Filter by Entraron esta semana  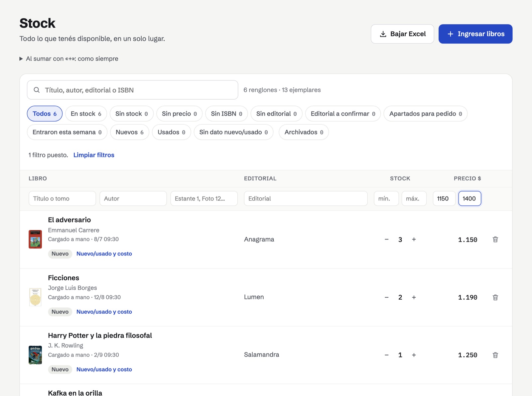67,132
